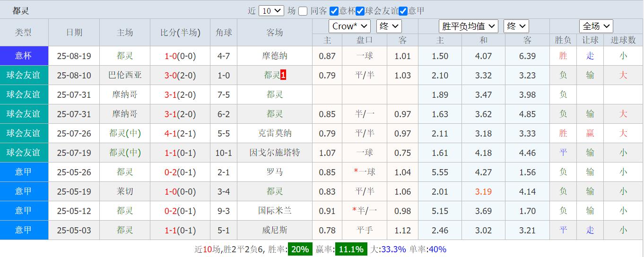
Task: Open the 胜平负均值 dropdown
Action: 468,26
